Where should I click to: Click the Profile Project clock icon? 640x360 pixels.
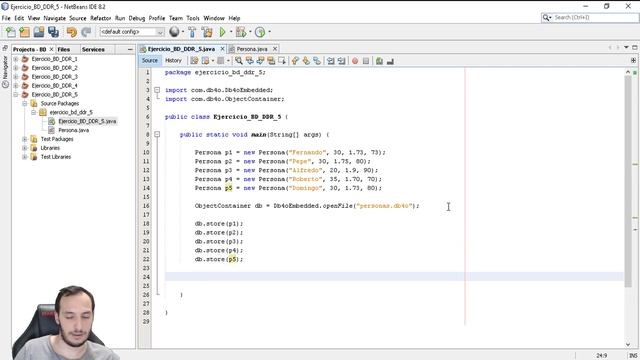260,32
